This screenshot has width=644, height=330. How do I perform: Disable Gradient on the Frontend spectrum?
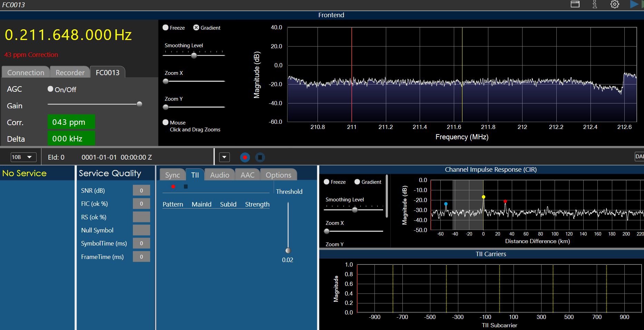click(x=196, y=28)
